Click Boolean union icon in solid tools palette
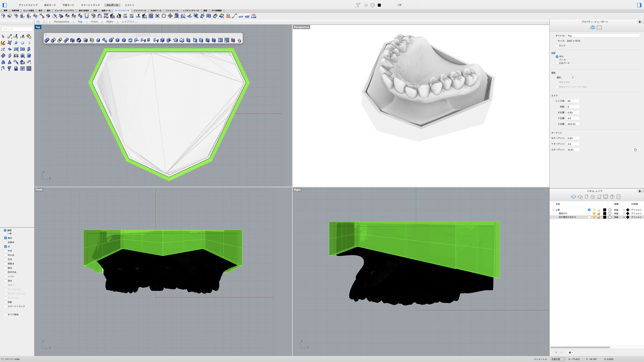Viewport: 644px width, 362px height. pos(47,40)
